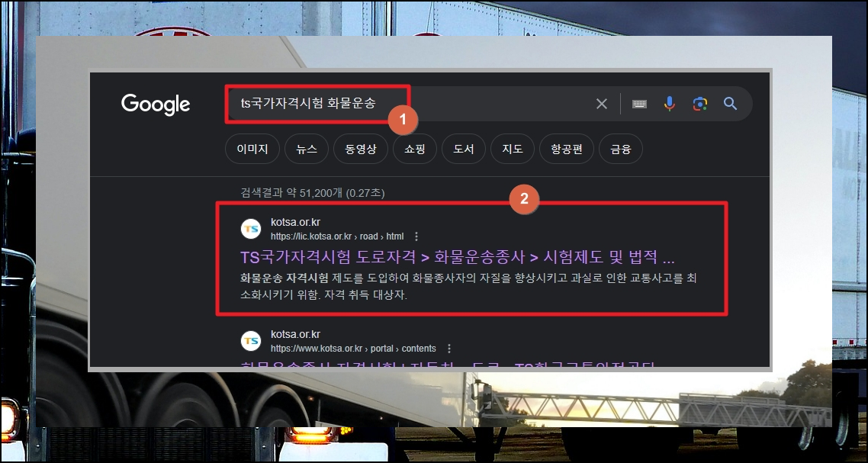
Task: Click kotsa.or.kr site name in first result
Action: (296, 223)
